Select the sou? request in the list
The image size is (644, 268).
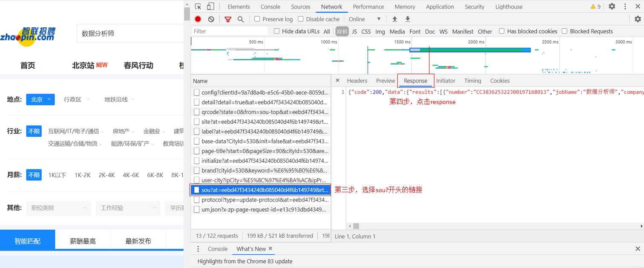point(261,190)
